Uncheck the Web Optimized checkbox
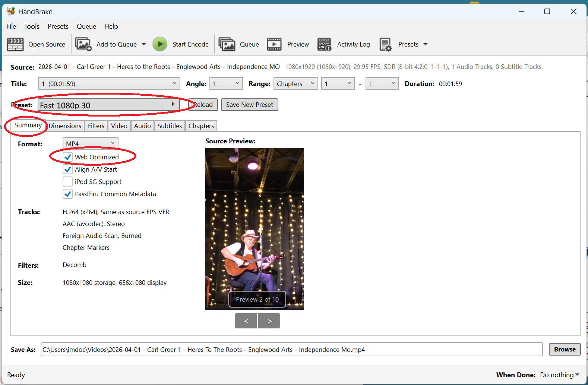Viewport: 588px width, 385px height. 68,157
